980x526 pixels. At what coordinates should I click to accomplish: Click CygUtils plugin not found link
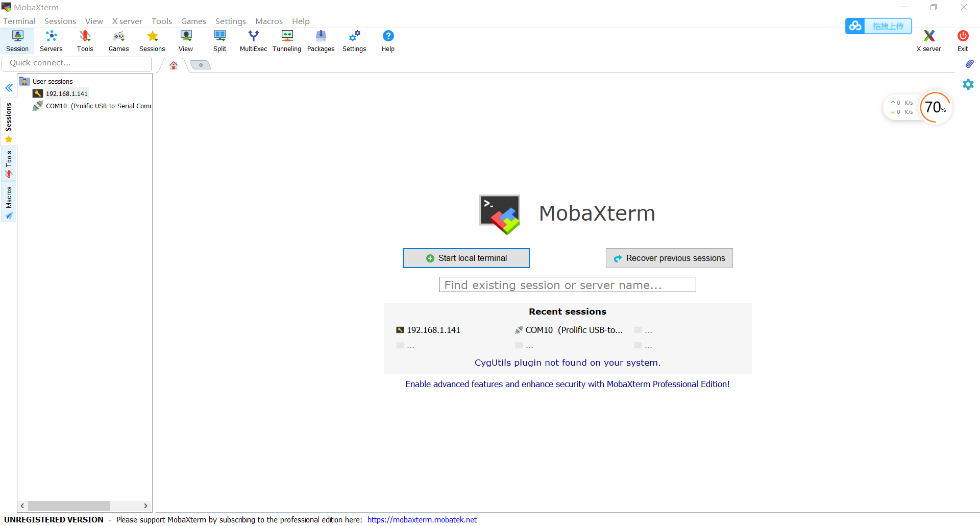567,363
